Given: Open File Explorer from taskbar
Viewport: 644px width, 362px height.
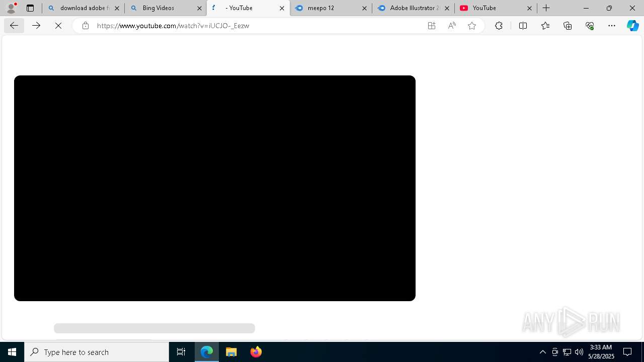Looking at the screenshot, I should pos(231,352).
